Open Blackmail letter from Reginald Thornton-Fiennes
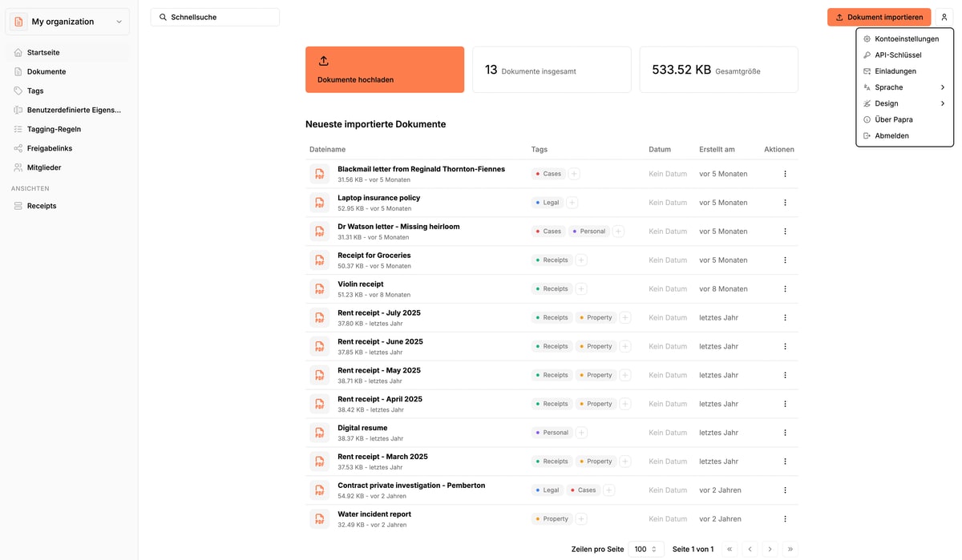This screenshot has width=962, height=560. click(x=421, y=169)
